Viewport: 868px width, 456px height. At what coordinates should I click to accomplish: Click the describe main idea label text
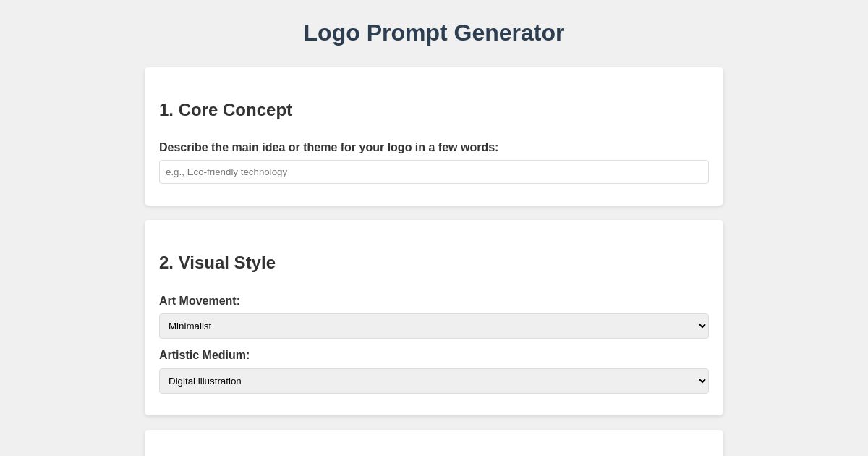[x=329, y=148]
